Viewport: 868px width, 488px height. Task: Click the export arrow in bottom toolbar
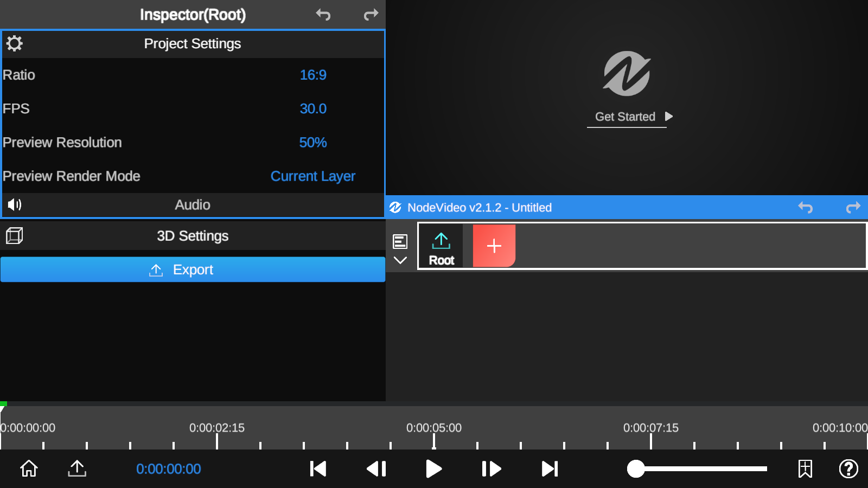[76, 469]
